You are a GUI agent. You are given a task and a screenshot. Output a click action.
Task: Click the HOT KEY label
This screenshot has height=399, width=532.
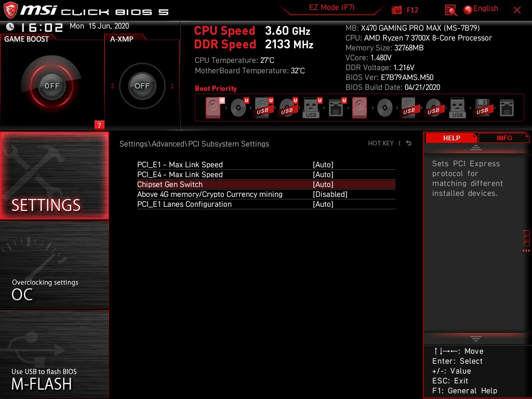(381, 143)
